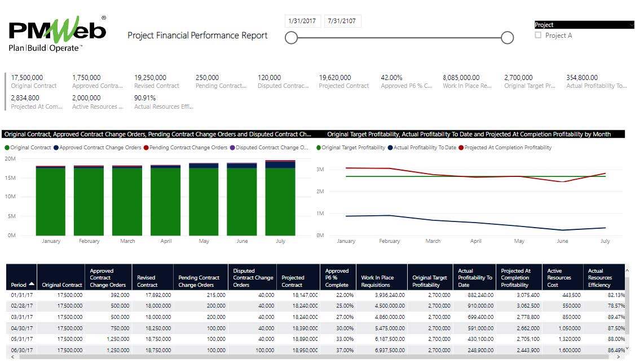Click the left handle of the date range slider

(292, 38)
